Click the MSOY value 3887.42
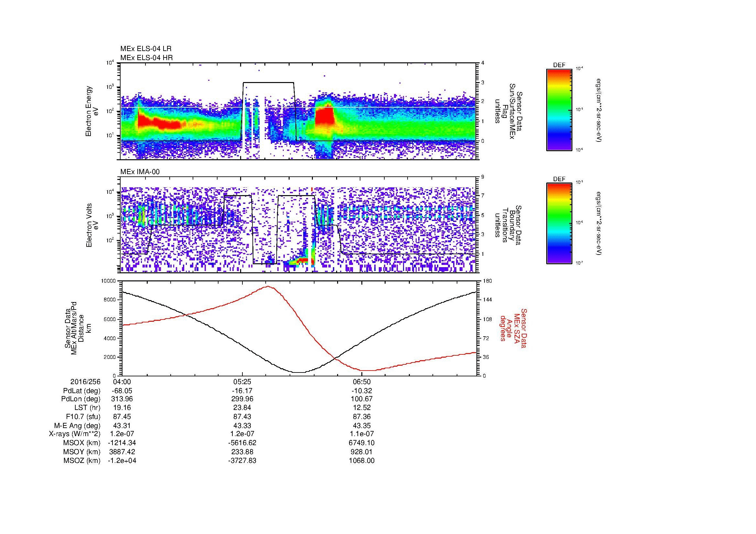Viewport: 756px width, 534px height. (122, 452)
